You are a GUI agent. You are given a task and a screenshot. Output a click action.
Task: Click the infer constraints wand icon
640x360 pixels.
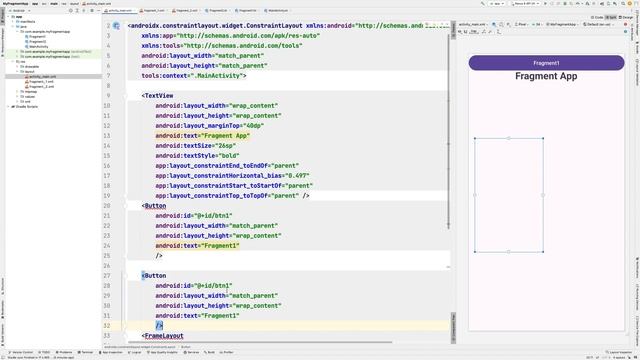point(490,32)
